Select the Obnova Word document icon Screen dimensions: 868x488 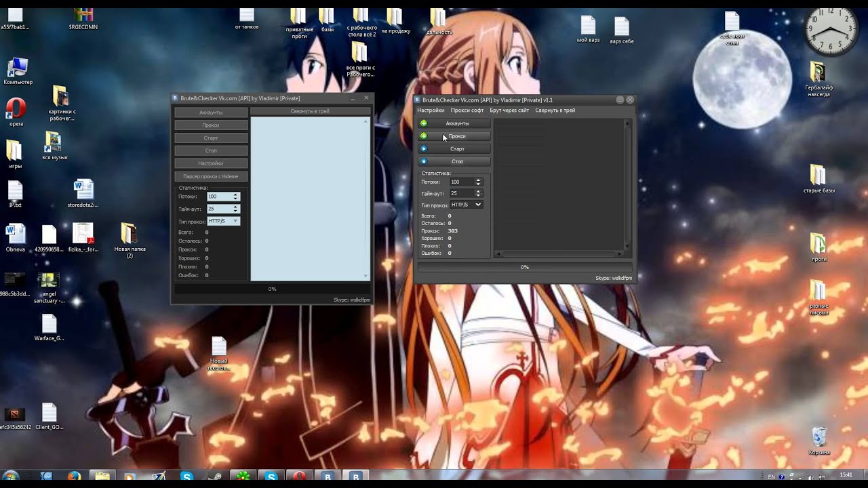[15, 239]
